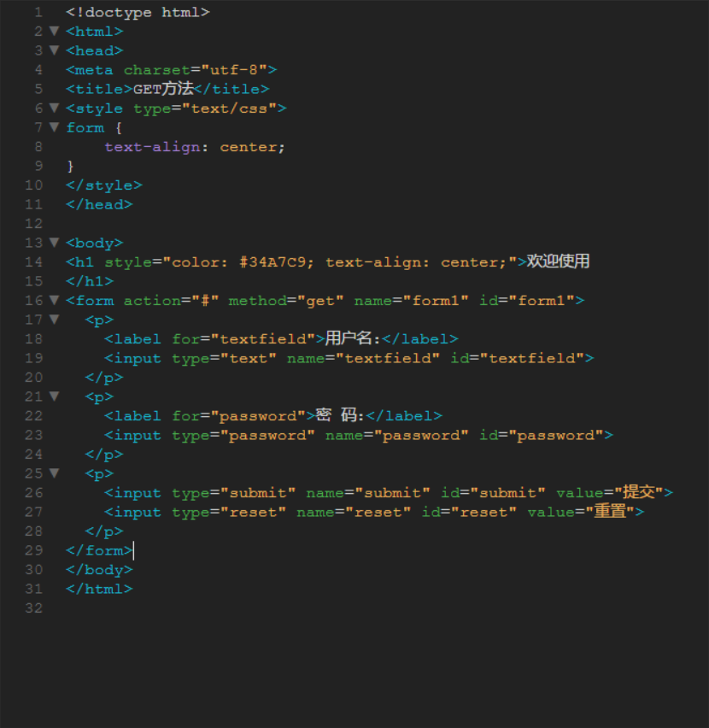Click line number 12 in the gutter

pyautogui.click(x=34, y=224)
